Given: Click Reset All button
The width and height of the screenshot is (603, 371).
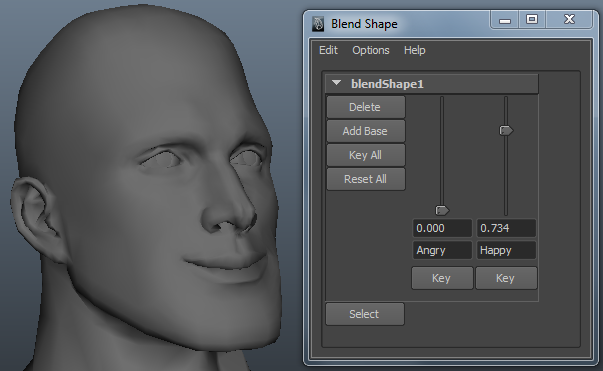Looking at the screenshot, I should click(x=366, y=179).
